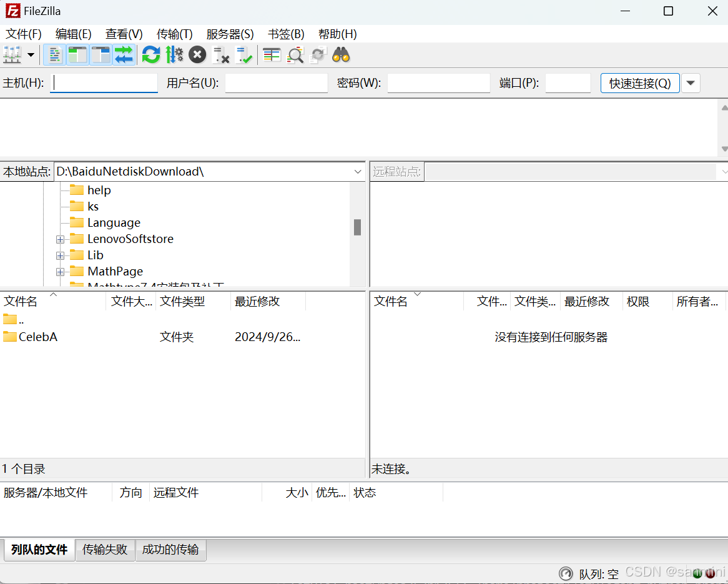Click the 主机(H) host input field
The height and width of the screenshot is (584, 728).
coord(104,83)
